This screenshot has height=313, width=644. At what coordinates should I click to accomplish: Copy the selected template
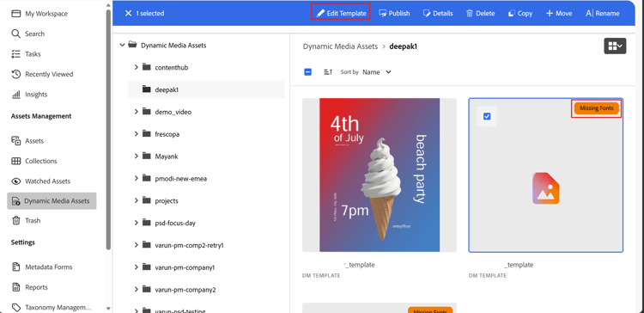point(520,13)
